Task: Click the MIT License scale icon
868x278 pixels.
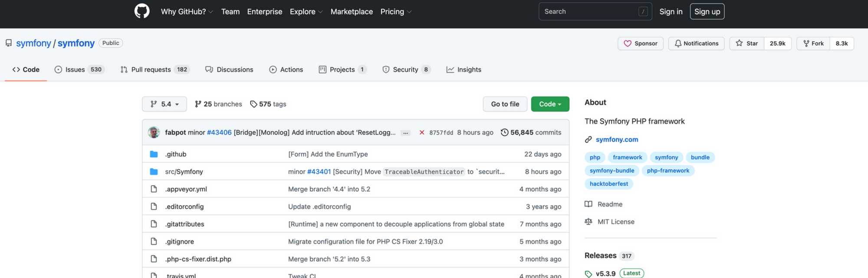Action: 588,222
